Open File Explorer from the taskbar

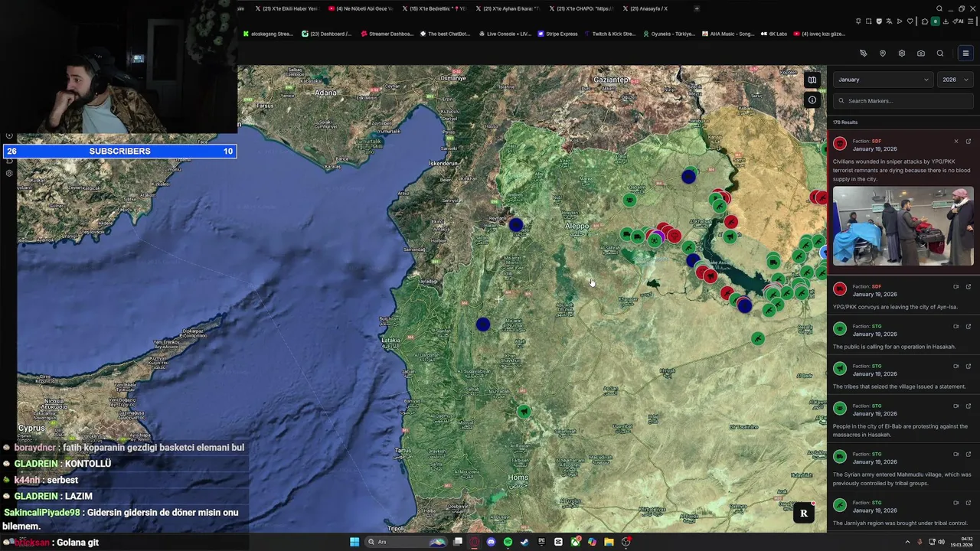tap(609, 542)
